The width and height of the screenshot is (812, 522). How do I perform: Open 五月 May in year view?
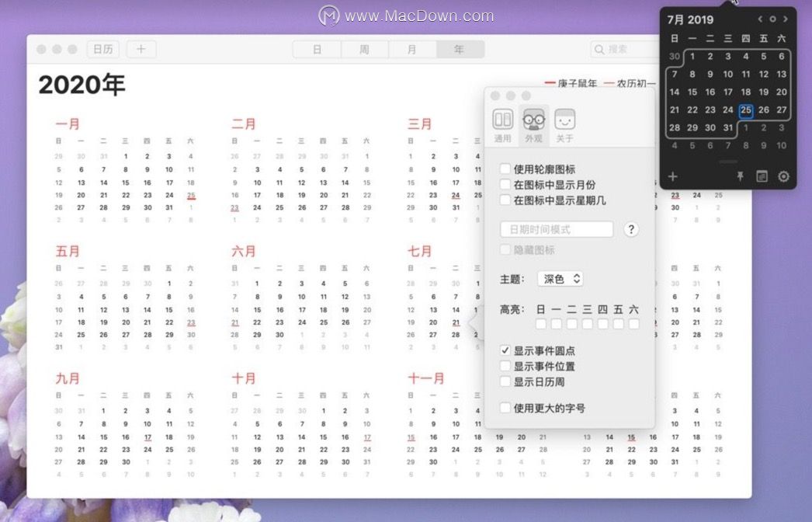[x=68, y=251]
